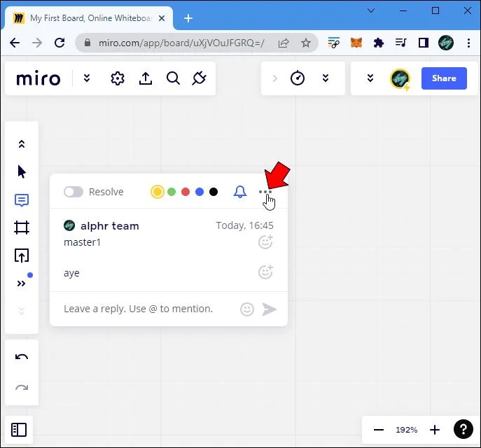Select the My First Board browser tab
This screenshot has height=448, width=481.
89,18
